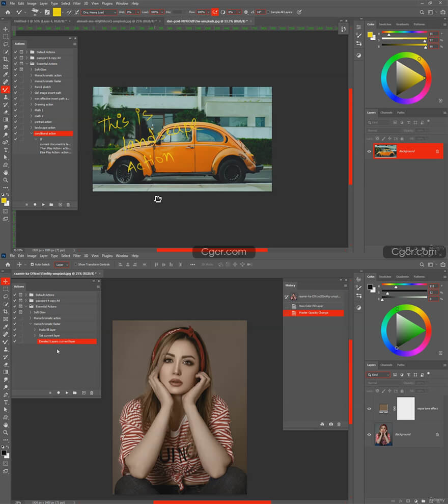Open the Image menu in the bottom window

coord(32,256)
